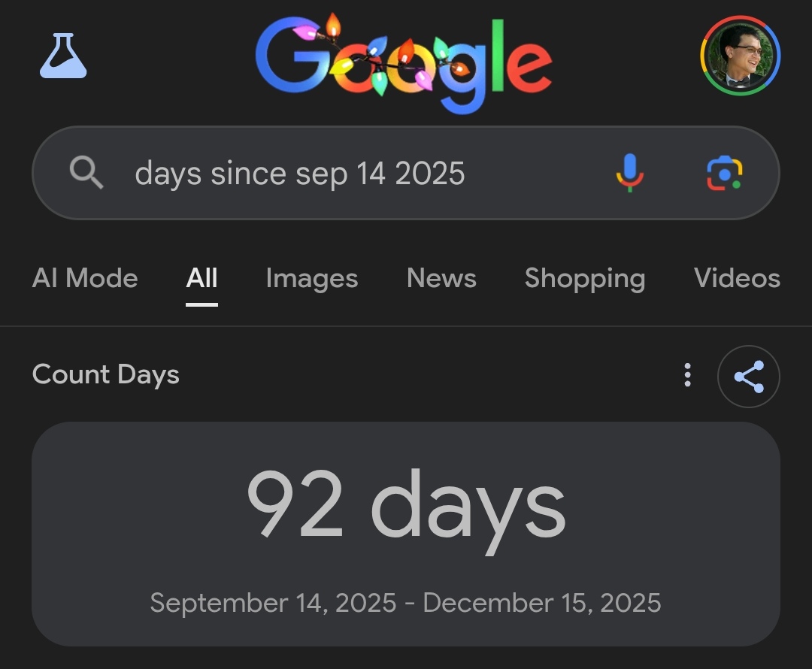Switch to the Images tab
812x669 pixels.
tap(311, 279)
